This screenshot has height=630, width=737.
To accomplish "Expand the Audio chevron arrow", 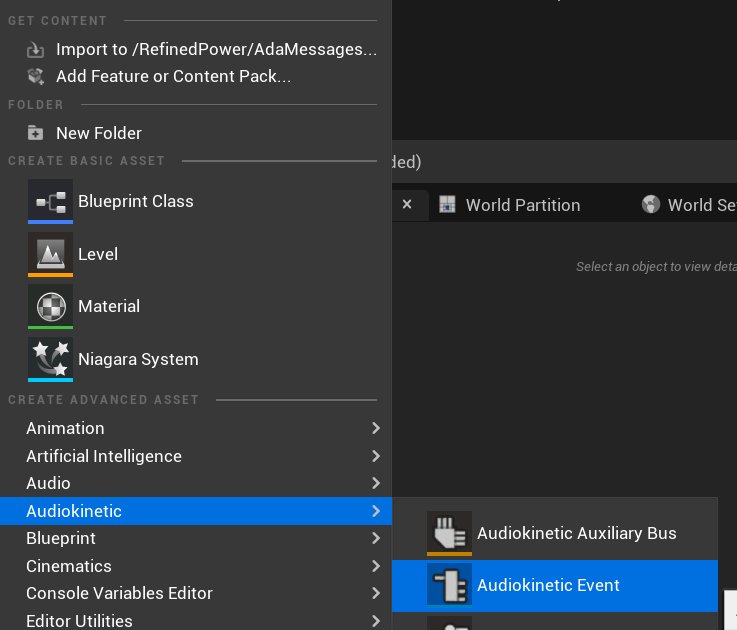I will click(x=376, y=483).
